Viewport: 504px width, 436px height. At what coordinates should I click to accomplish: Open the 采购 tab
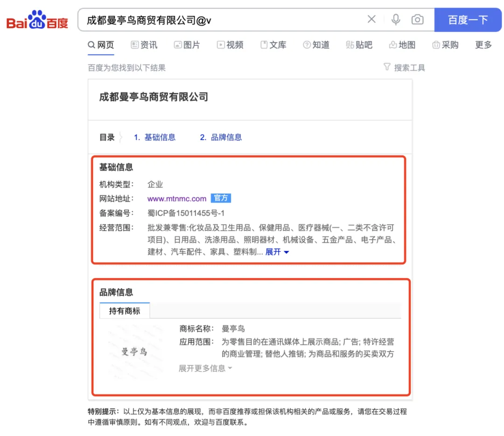[446, 45]
